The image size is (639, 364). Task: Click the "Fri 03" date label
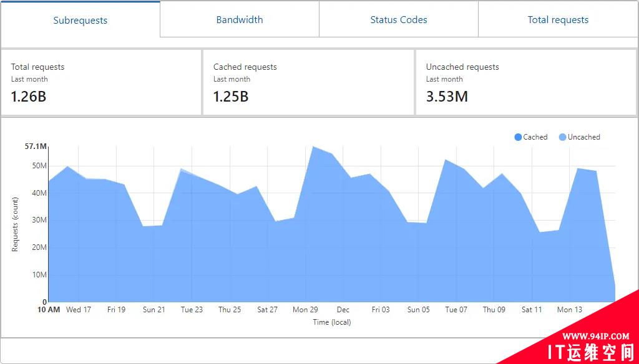[x=381, y=309]
